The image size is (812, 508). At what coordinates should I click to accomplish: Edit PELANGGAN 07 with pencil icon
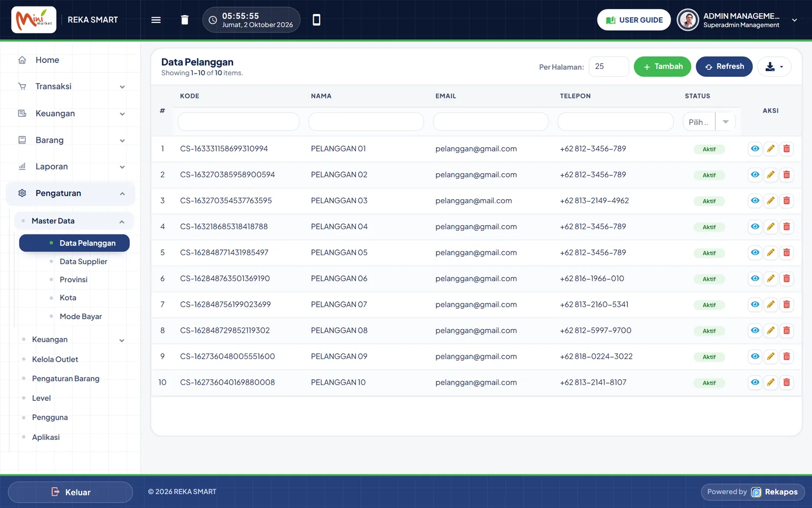(770, 304)
